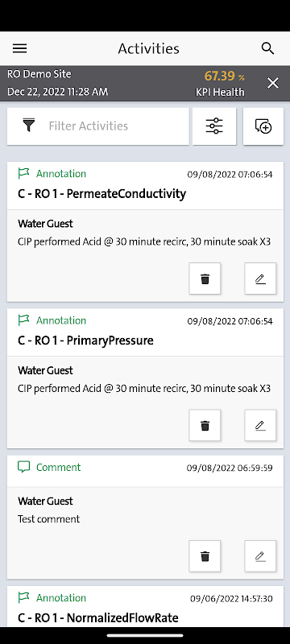Add a new comment via the plus bubble icon
This screenshot has width=290, height=644.
(x=263, y=126)
